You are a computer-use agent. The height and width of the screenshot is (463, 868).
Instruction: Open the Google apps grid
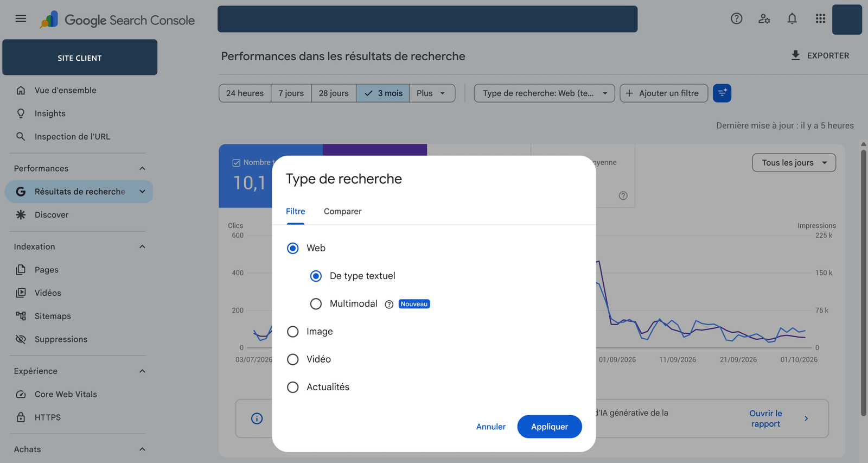(820, 18)
